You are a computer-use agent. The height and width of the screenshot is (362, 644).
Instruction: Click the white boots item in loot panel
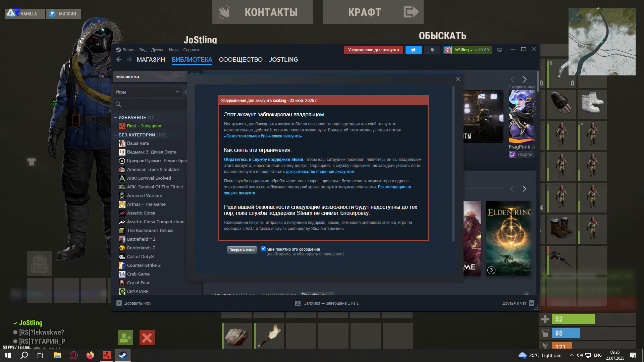point(592,104)
